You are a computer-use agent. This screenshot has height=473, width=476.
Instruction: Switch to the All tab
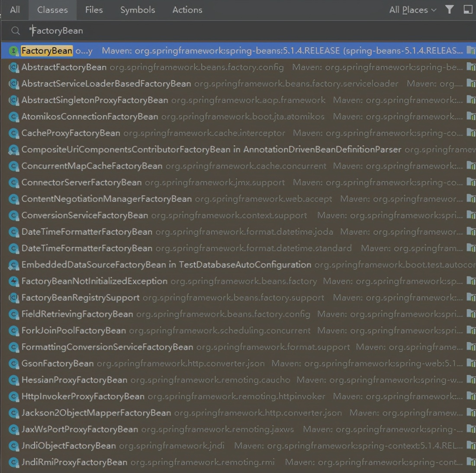pyautogui.click(x=15, y=10)
